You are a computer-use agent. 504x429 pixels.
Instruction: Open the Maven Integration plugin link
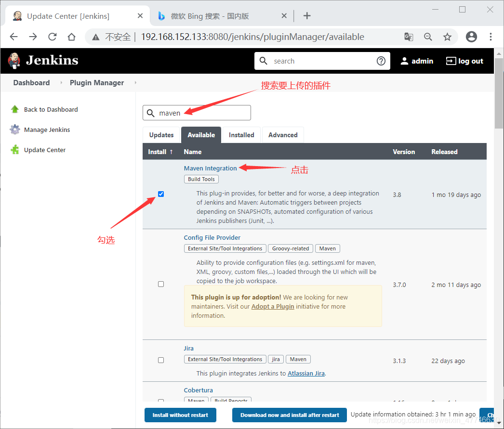(210, 168)
